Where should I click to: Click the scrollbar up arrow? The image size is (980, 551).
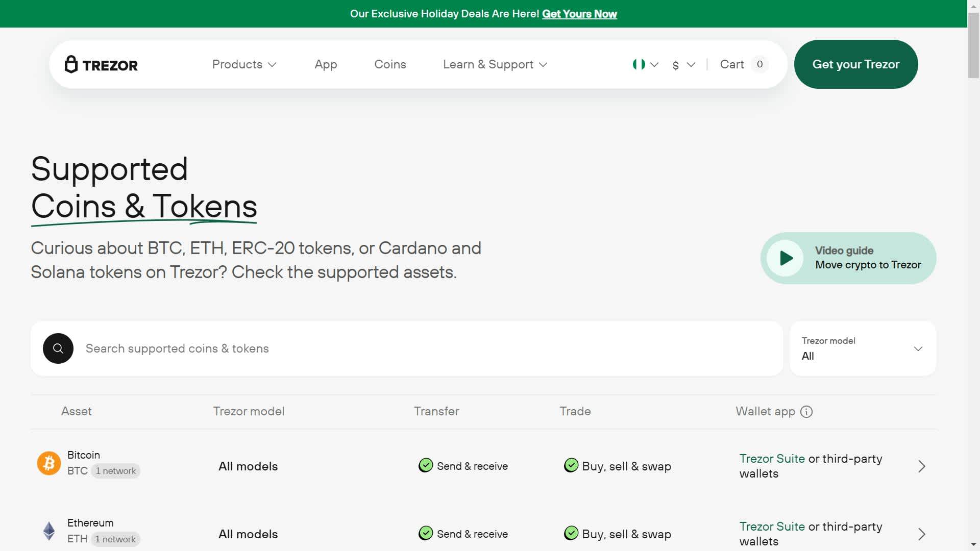[973, 6]
